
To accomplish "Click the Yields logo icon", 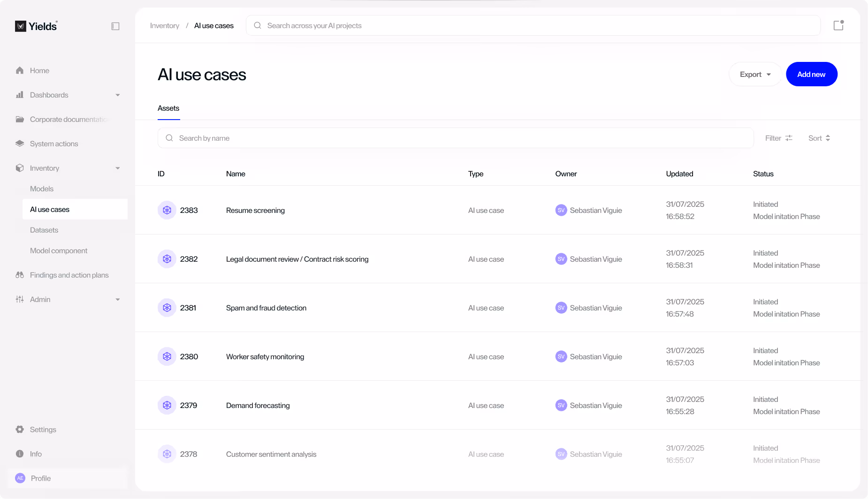I will tap(20, 26).
